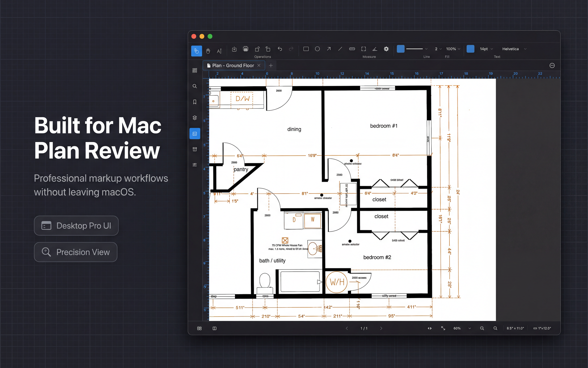Select the line markup tool
This screenshot has width=588, height=368.
click(x=340, y=49)
